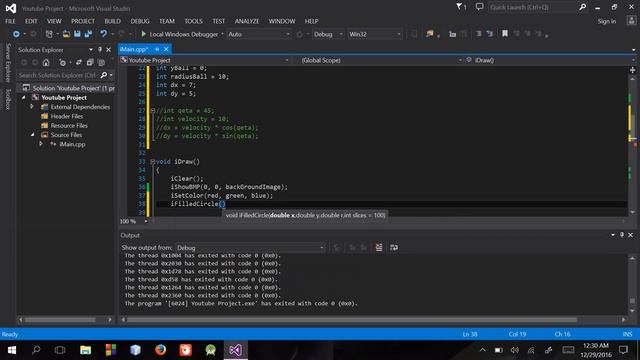
Task: Click the Navigate Backward toolbar icon
Action: tap(16, 34)
